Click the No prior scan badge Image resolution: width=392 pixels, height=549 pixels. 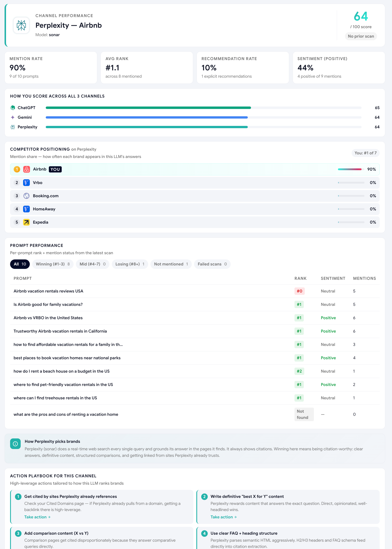[x=361, y=36]
